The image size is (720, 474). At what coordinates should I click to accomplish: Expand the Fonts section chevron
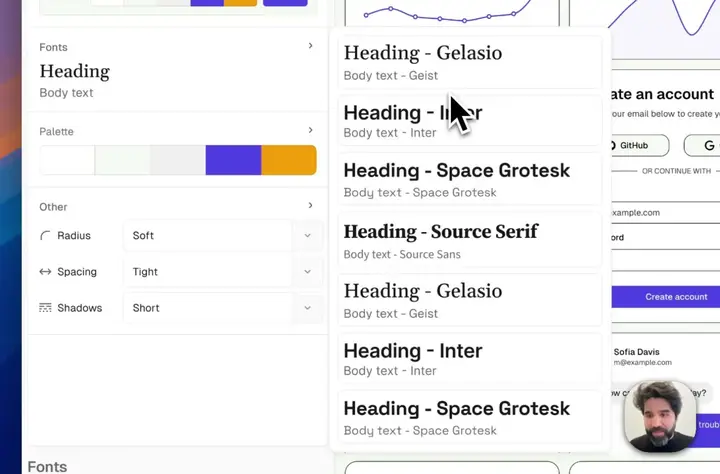[310, 45]
